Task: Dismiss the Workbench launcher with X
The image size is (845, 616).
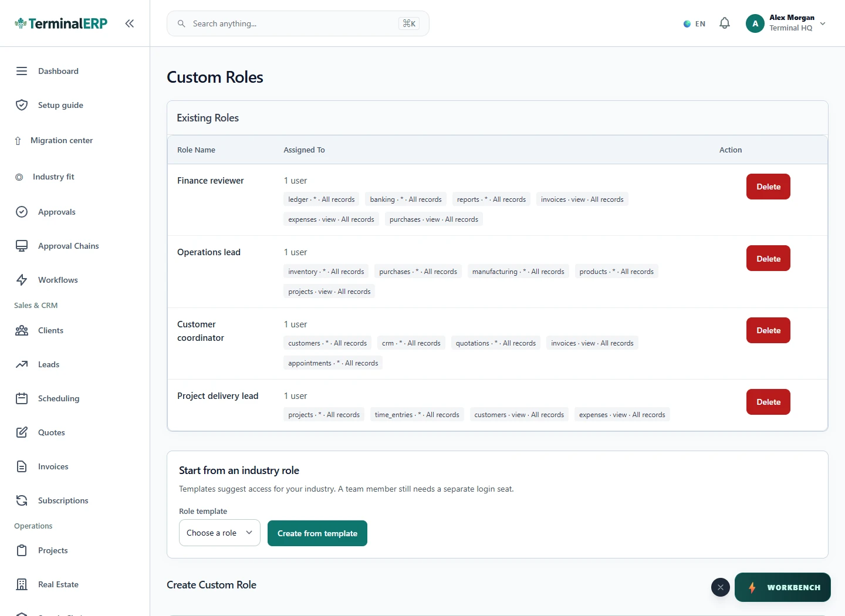Action: click(721, 587)
